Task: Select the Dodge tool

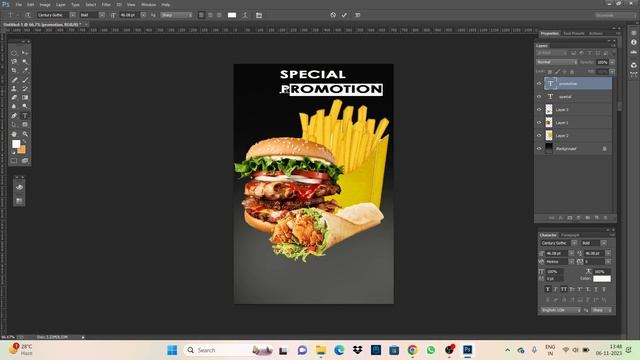Action: (x=25, y=107)
